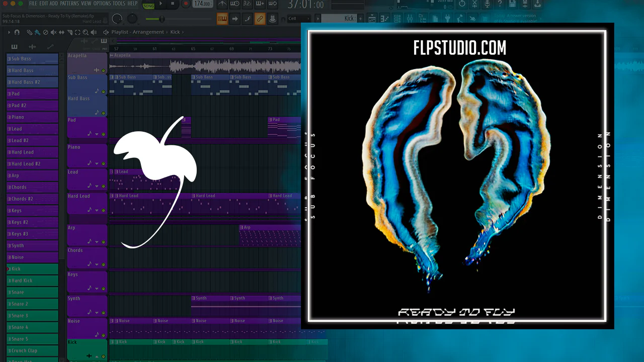The image size is (644, 362).
Task: Toggle the metronome icon
Action: pyautogui.click(x=222, y=4)
